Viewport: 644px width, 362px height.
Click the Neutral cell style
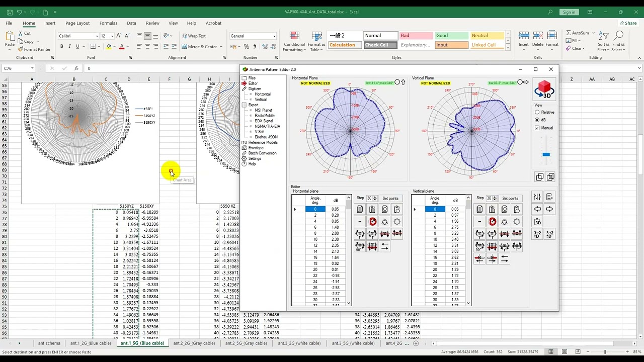[x=487, y=36]
